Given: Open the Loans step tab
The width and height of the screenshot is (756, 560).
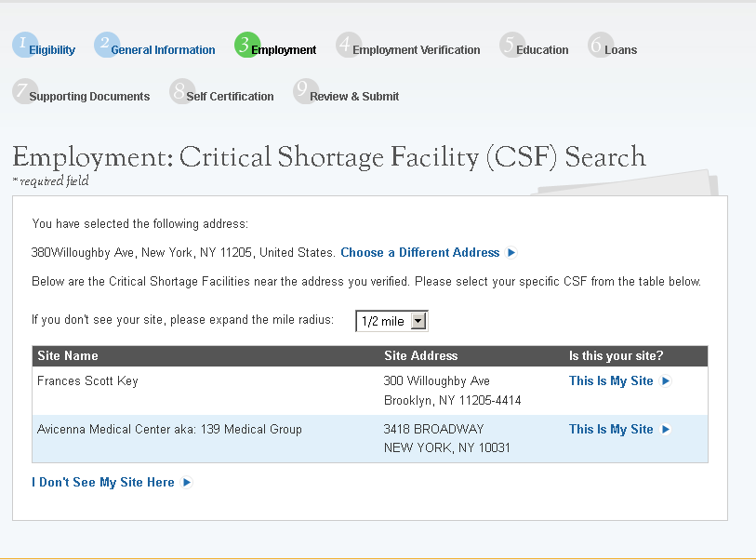Looking at the screenshot, I should tap(620, 50).
